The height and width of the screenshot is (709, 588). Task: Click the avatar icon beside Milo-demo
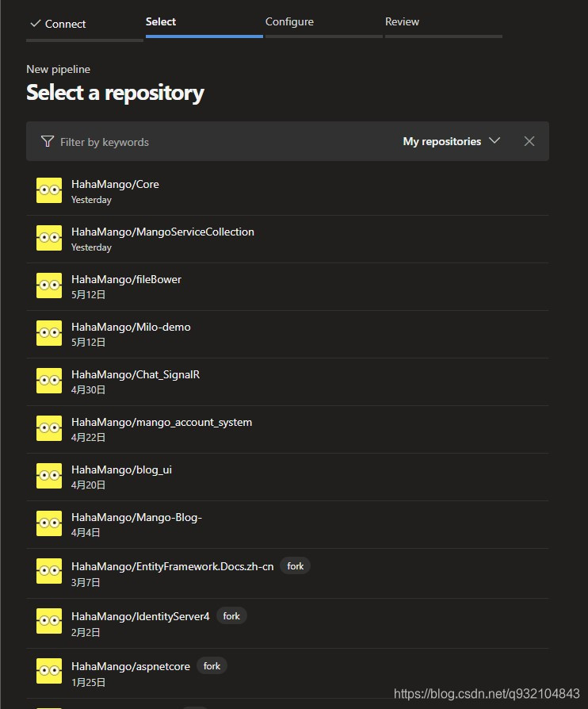[x=49, y=333]
